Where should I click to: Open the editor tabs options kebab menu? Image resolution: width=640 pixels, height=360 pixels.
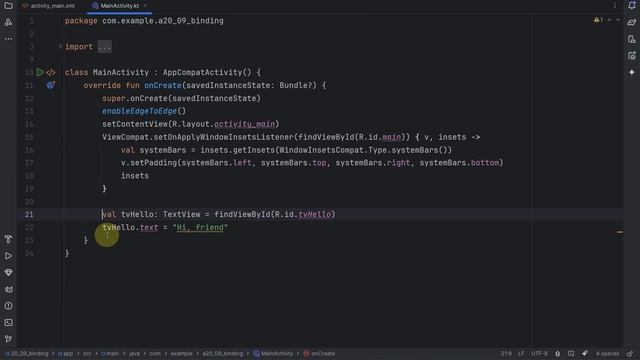tap(615, 6)
